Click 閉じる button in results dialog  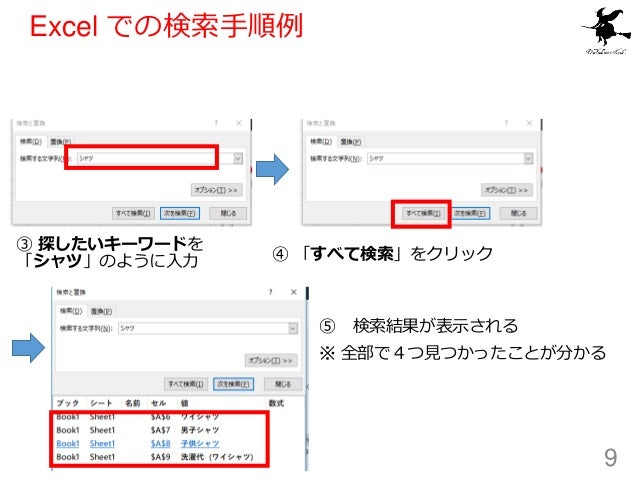pos(283,384)
